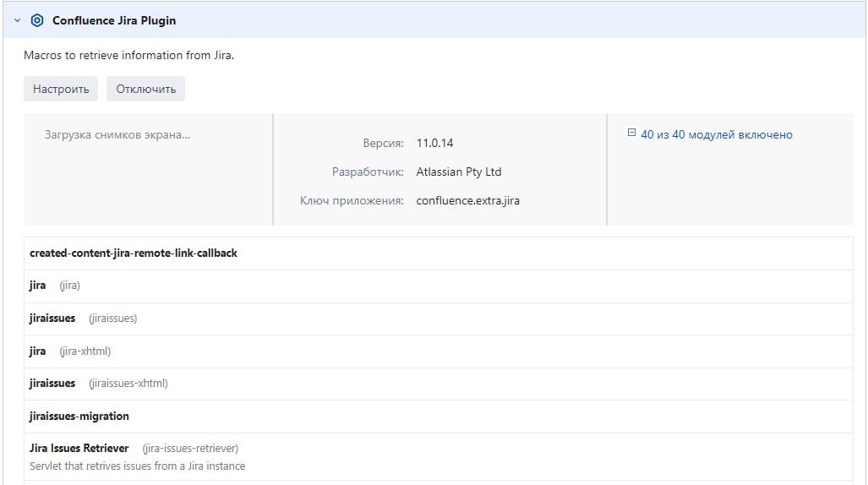Click the Разработчик label
This screenshot has height=485, width=868.
coord(368,172)
